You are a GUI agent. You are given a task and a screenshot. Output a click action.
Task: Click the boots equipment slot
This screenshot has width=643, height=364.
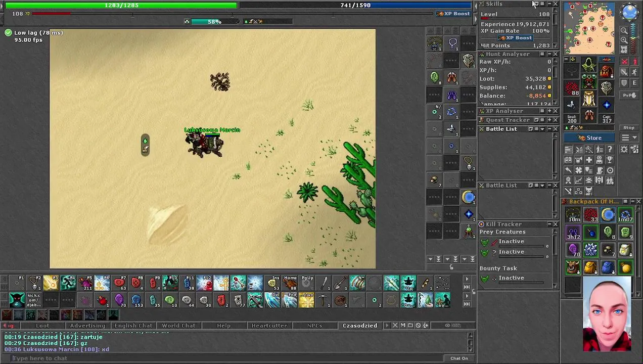(589, 115)
